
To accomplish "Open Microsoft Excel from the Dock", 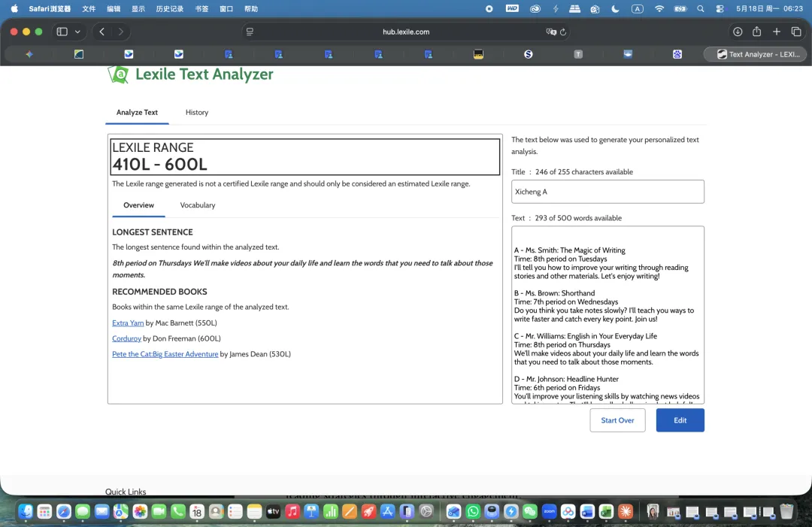I will tap(606, 511).
